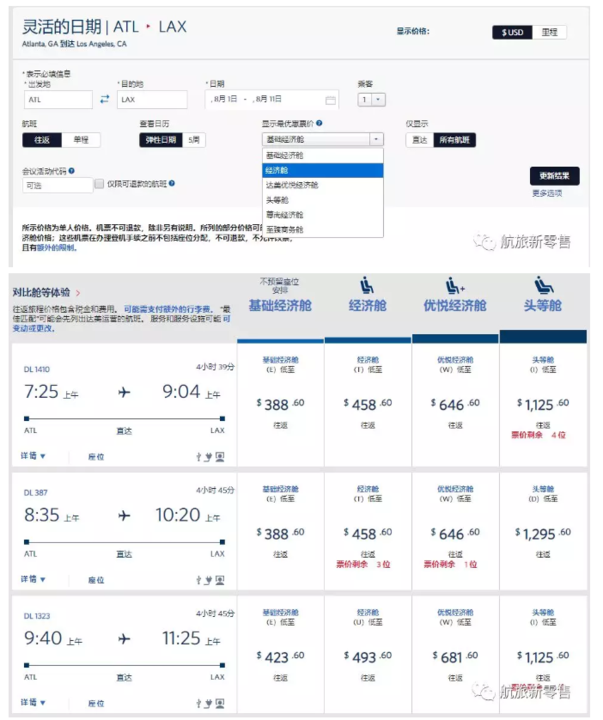View seats for flight DL 387

coord(96,580)
